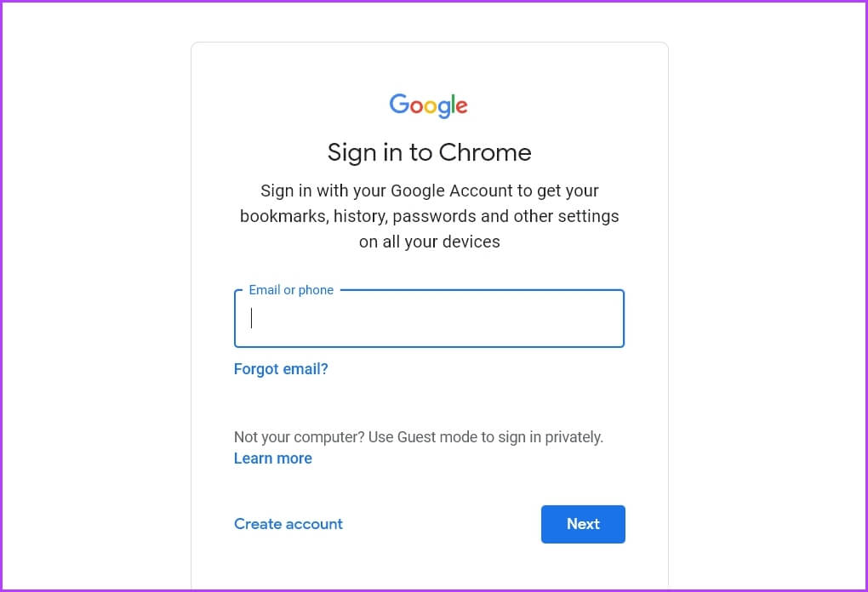The height and width of the screenshot is (592, 868).
Task: Click the blue capital G in the logo
Action: pos(399,104)
